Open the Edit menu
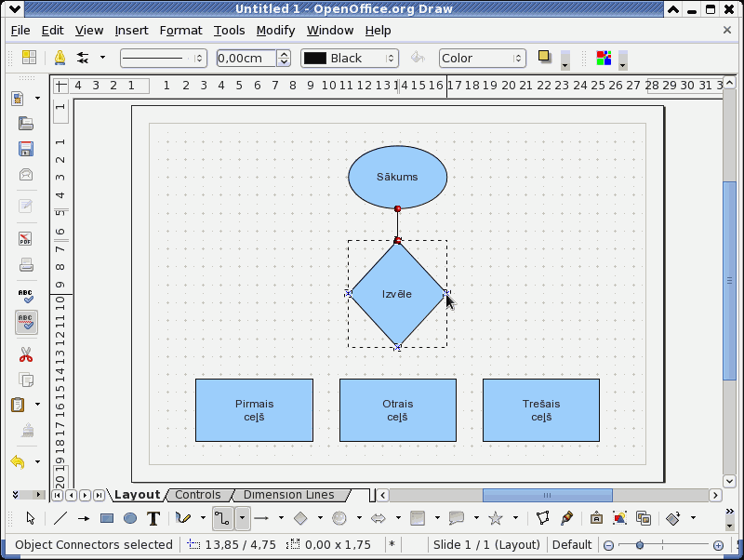 [x=52, y=31]
